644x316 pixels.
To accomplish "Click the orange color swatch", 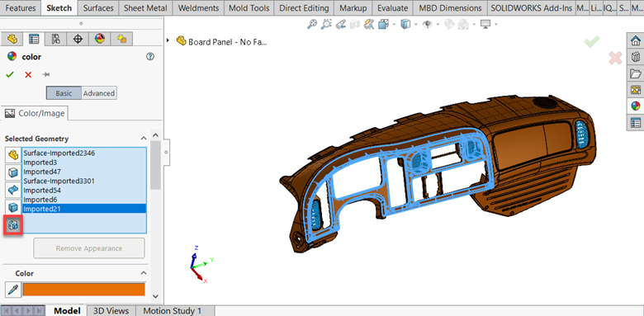I will (83, 290).
